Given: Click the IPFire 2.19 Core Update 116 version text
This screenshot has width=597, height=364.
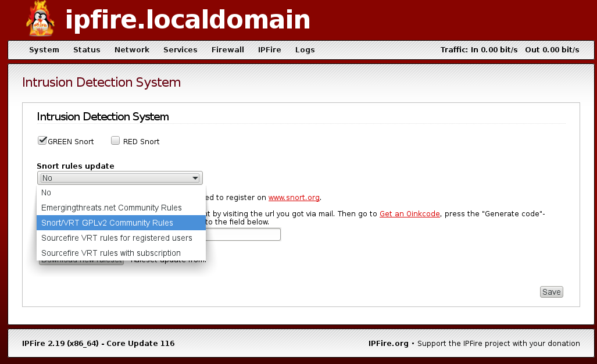Looking at the screenshot, I should [98, 344].
